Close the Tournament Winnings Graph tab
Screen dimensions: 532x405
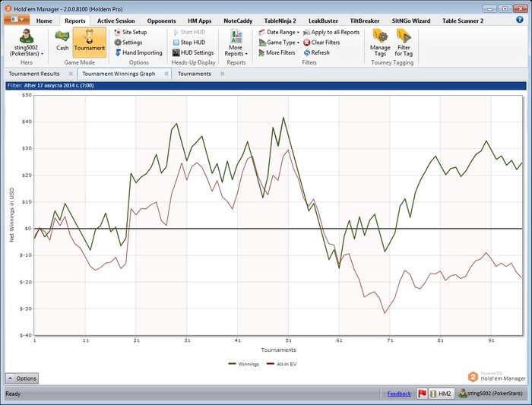pyautogui.click(x=166, y=74)
